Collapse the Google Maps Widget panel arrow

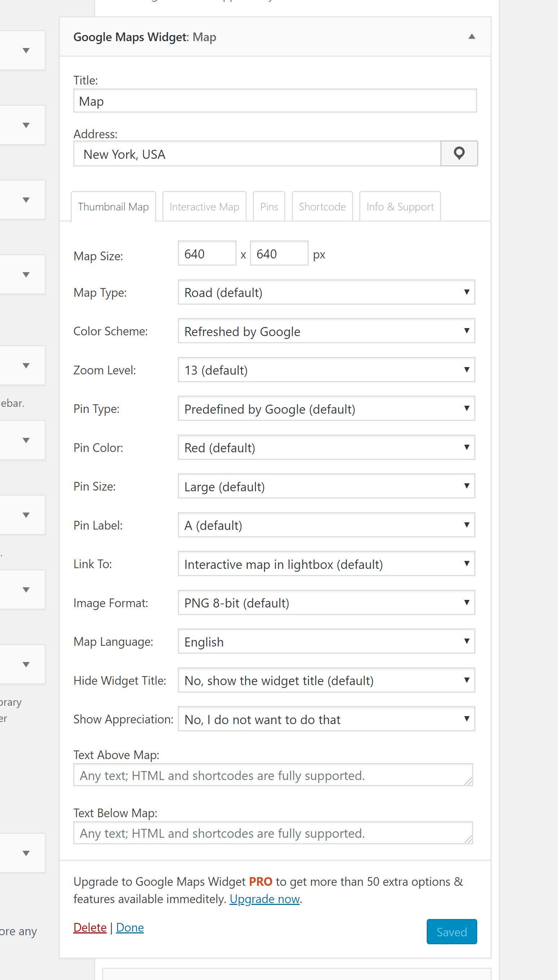coord(472,37)
